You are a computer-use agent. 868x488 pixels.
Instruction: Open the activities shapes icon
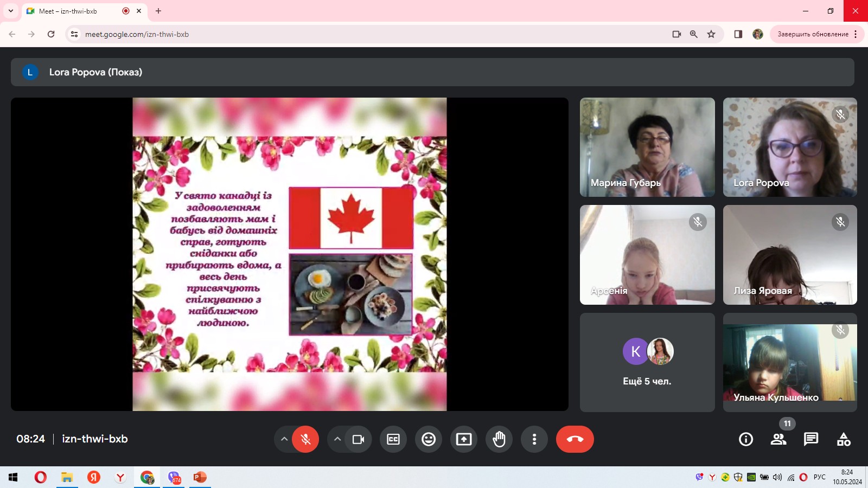tap(844, 439)
